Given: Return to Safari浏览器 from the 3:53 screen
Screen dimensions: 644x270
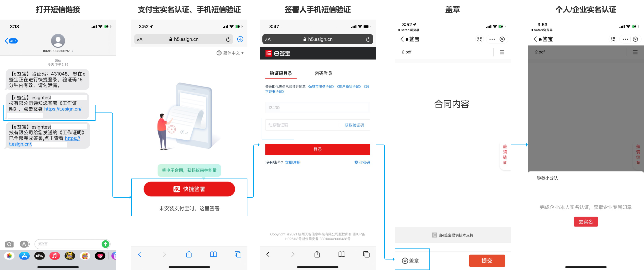Looking at the screenshot, I should pyautogui.click(x=542, y=30).
